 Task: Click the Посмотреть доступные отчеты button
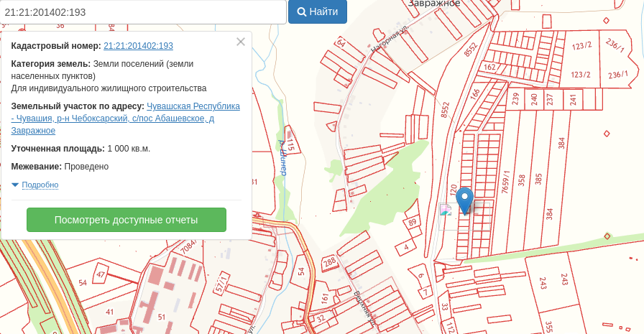coord(126,220)
